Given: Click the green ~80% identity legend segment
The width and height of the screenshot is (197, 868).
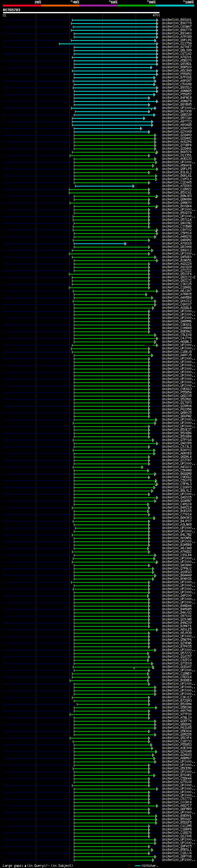Looking at the screenshot, I should 137,6.
